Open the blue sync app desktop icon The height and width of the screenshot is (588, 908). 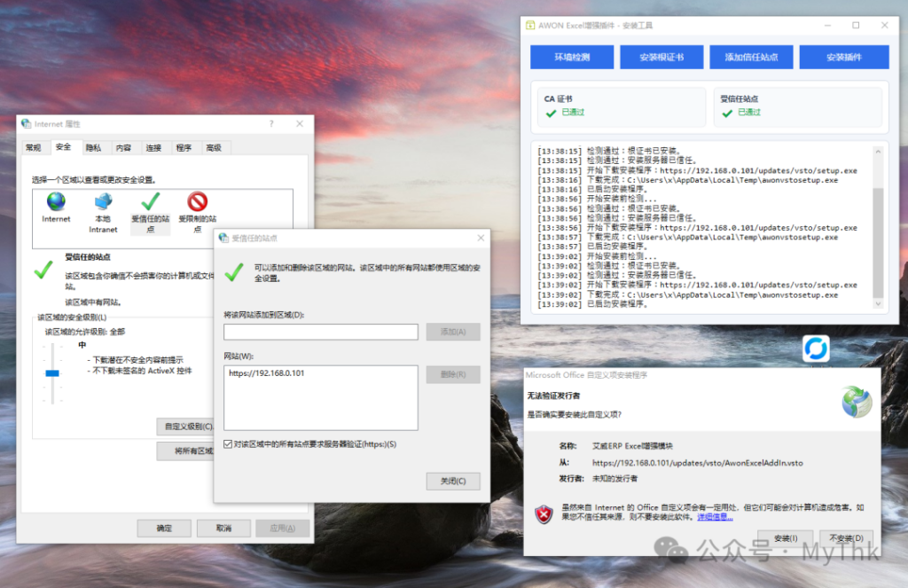coord(816,349)
